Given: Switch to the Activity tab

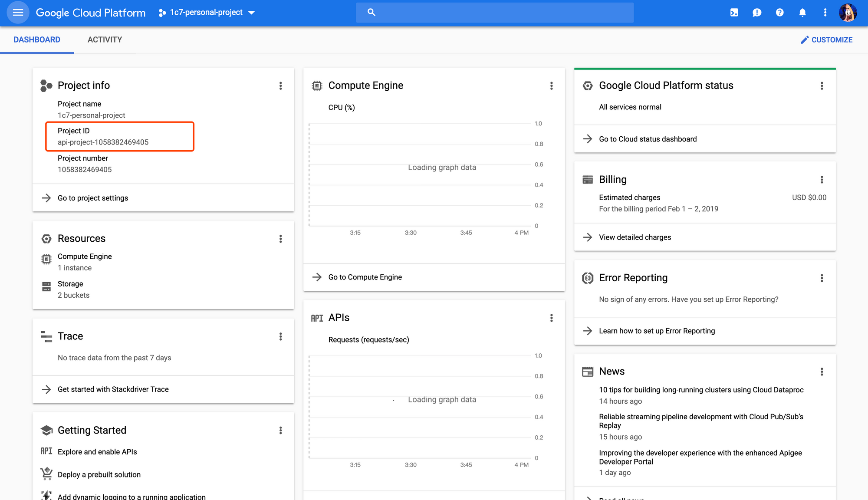Looking at the screenshot, I should click(x=105, y=40).
